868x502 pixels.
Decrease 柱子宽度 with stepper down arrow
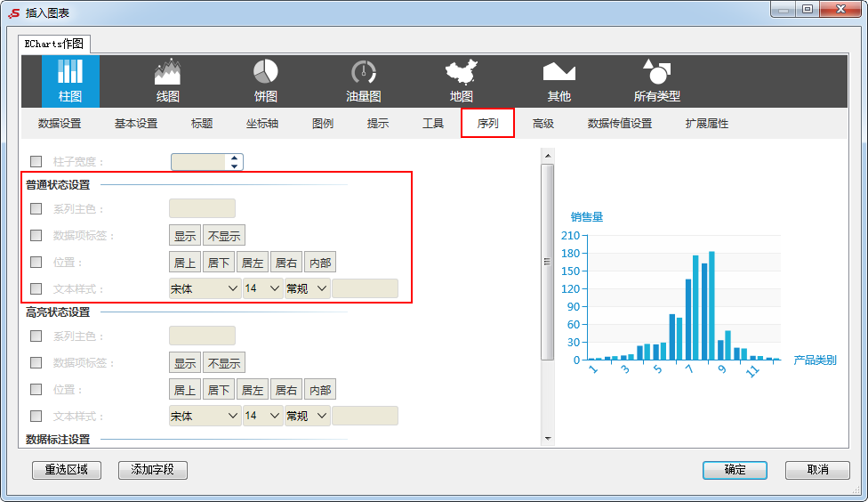click(234, 166)
